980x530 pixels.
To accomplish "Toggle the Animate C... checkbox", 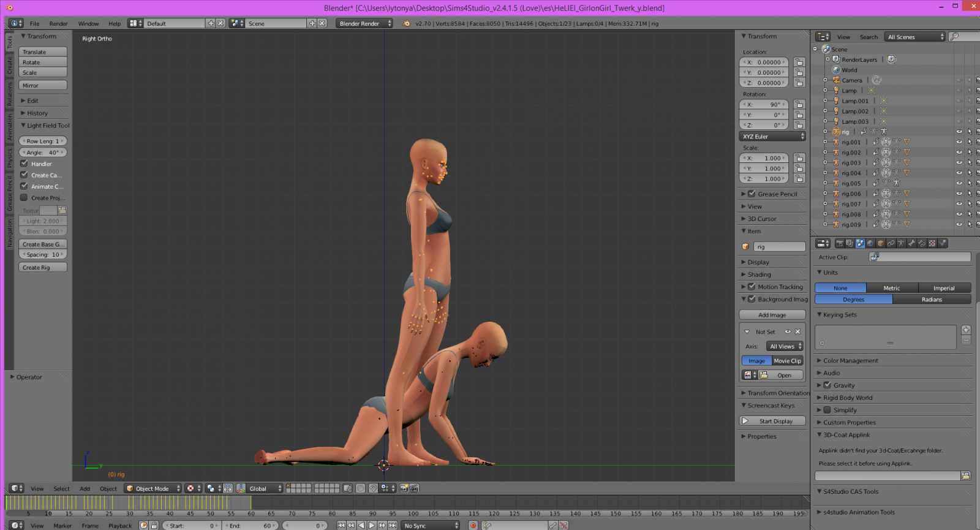I will (x=24, y=186).
